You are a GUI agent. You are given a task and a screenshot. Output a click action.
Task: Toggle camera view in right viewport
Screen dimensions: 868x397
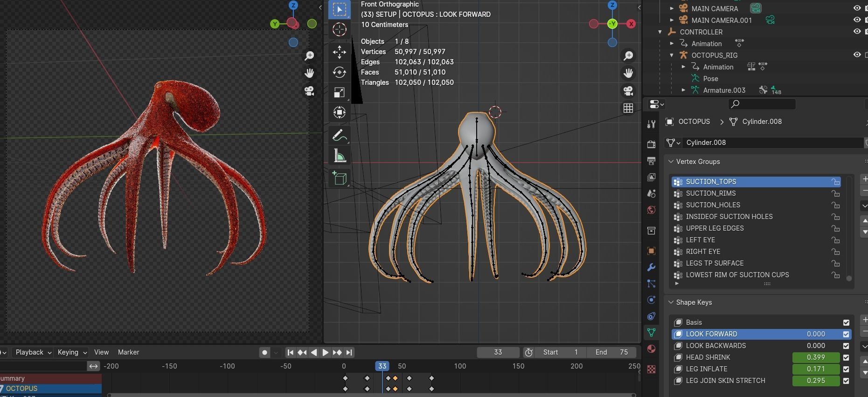point(628,91)
